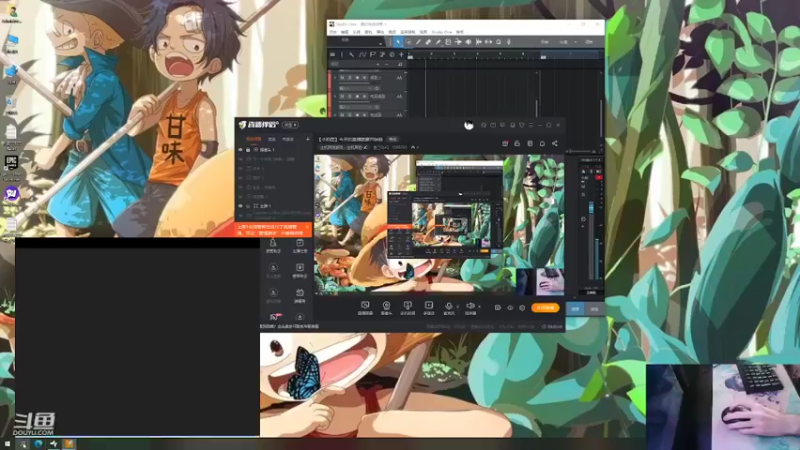The height and width of the screenshot is (450, 800).
Task: Edit the stream title pencil icon
Action: click(x=366, y=147)
